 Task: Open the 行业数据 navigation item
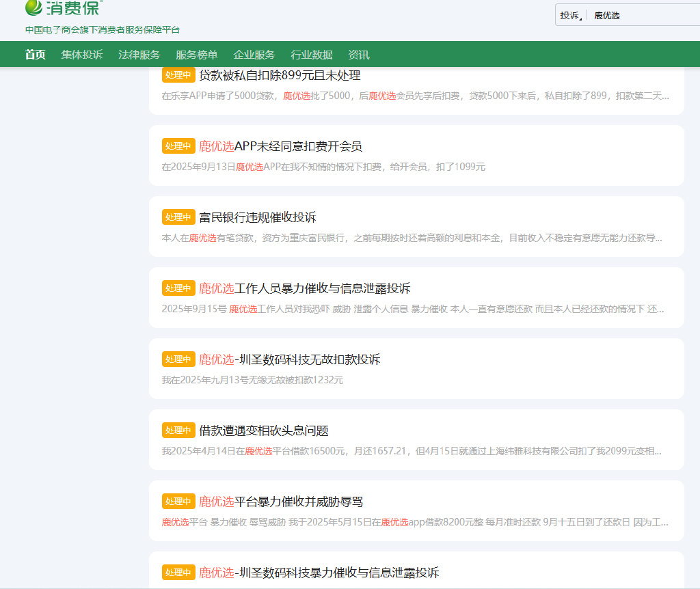pyautogui.click(x=312, y=55)
